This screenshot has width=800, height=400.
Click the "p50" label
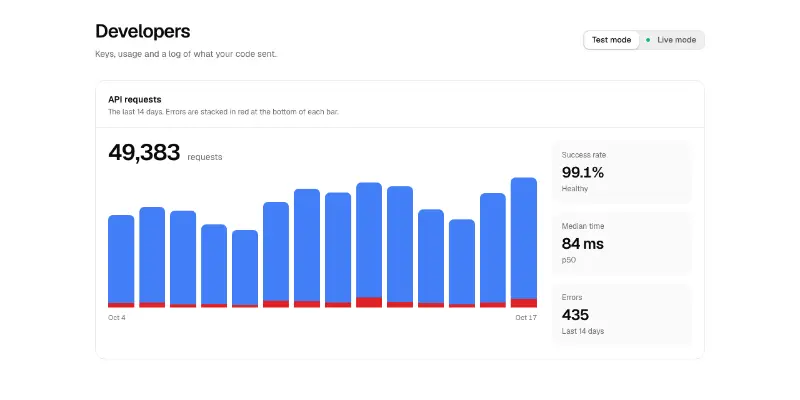[569, 260]
